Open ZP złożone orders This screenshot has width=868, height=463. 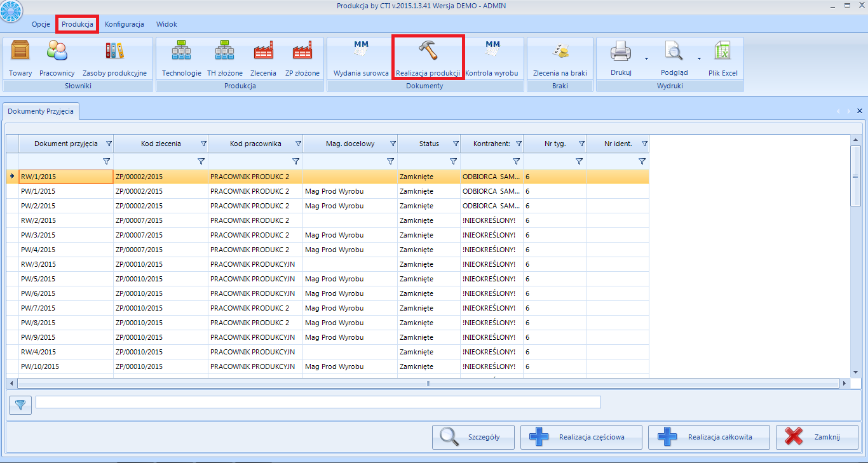(302, 58)
